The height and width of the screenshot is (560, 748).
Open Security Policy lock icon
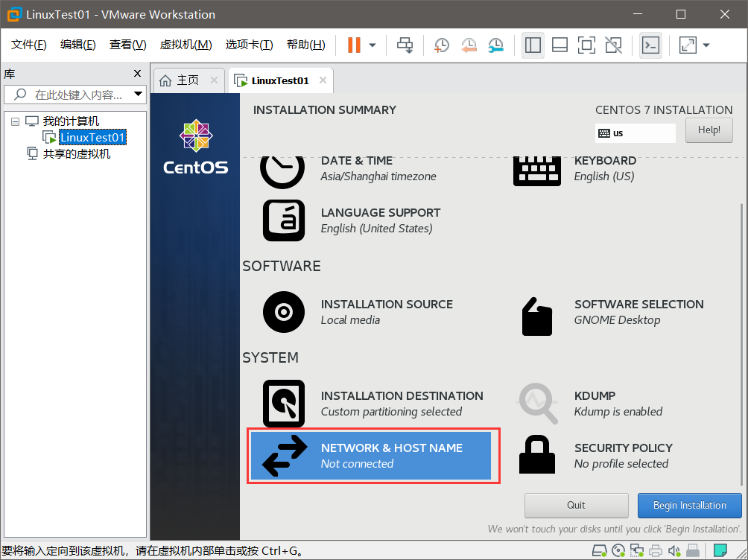(537, 454)
